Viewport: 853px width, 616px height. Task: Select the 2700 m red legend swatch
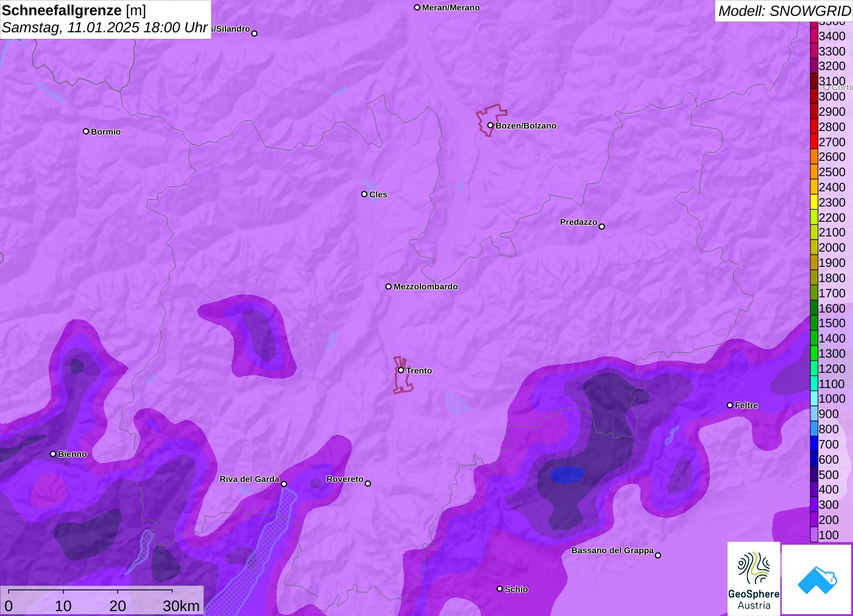814,142
